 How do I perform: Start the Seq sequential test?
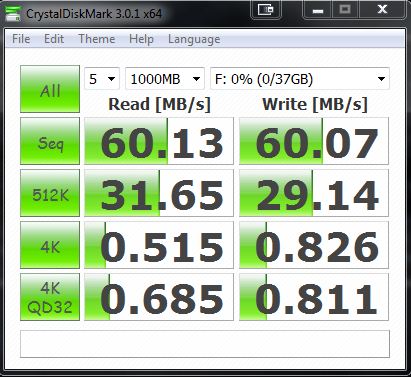[x=50, y=141]
